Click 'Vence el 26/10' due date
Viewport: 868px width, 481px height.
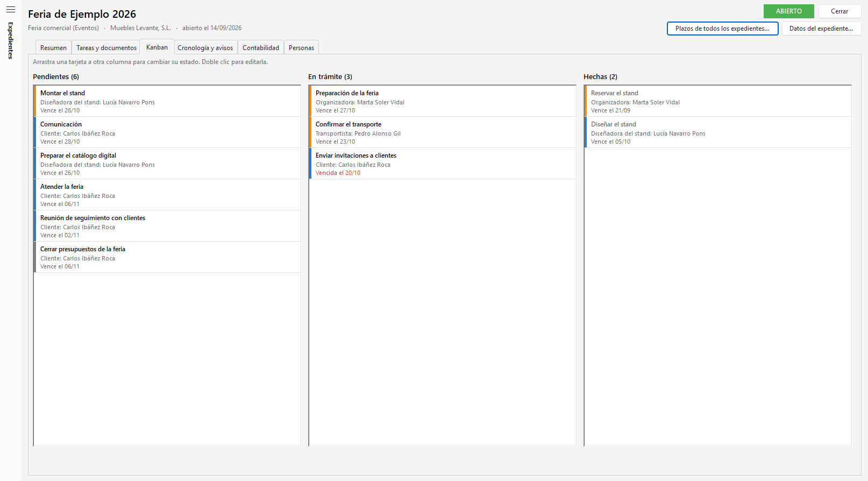(60, 173)
